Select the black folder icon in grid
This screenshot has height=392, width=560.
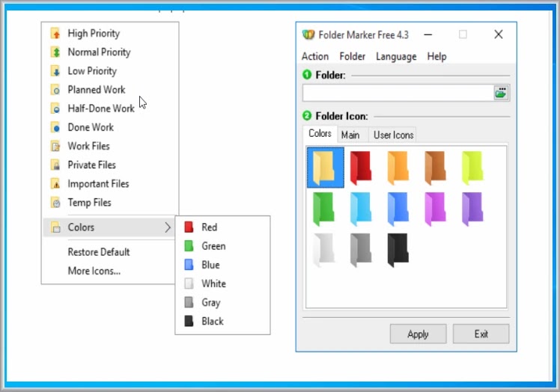click(x=398, y=250)
